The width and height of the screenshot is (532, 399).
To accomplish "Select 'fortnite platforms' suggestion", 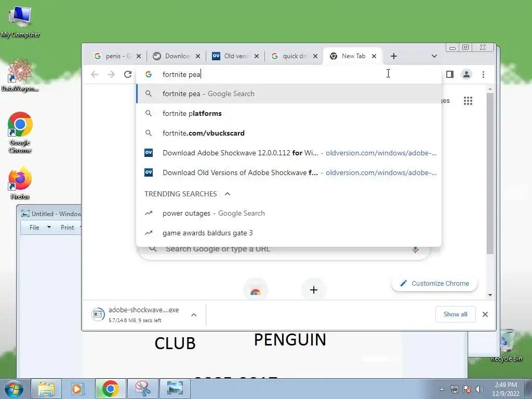I will coord(289,113).
